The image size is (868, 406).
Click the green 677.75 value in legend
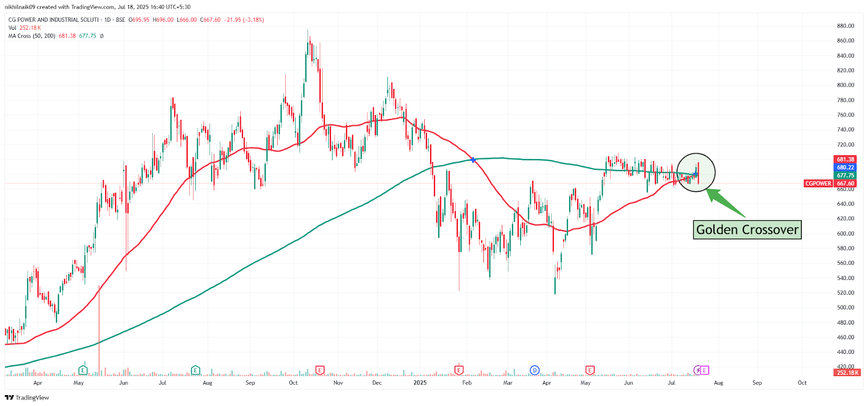coord(88,36)
